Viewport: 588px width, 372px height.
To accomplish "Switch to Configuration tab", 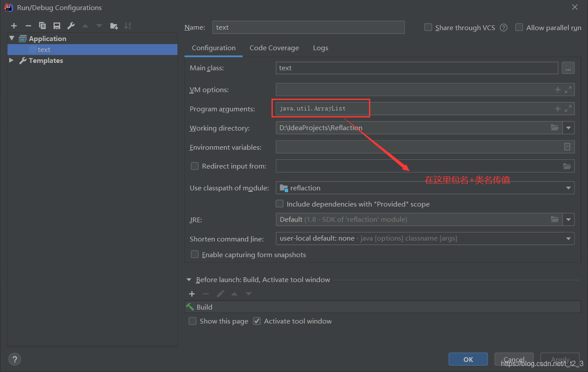I will [x=214, y=48].
